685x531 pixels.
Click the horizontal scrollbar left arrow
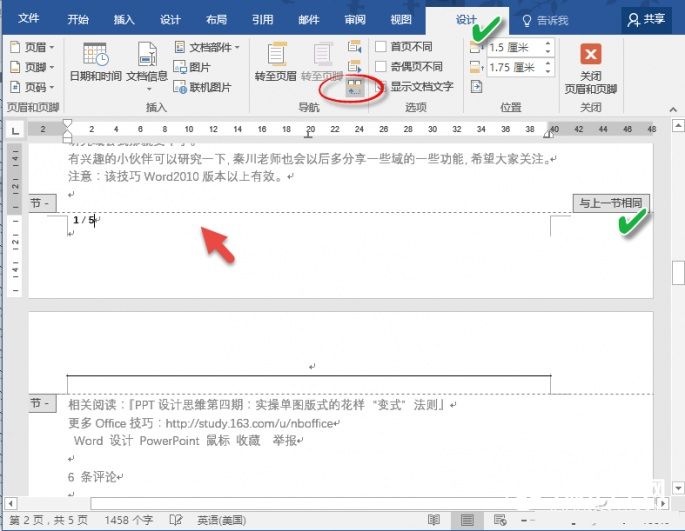point(11,503)
